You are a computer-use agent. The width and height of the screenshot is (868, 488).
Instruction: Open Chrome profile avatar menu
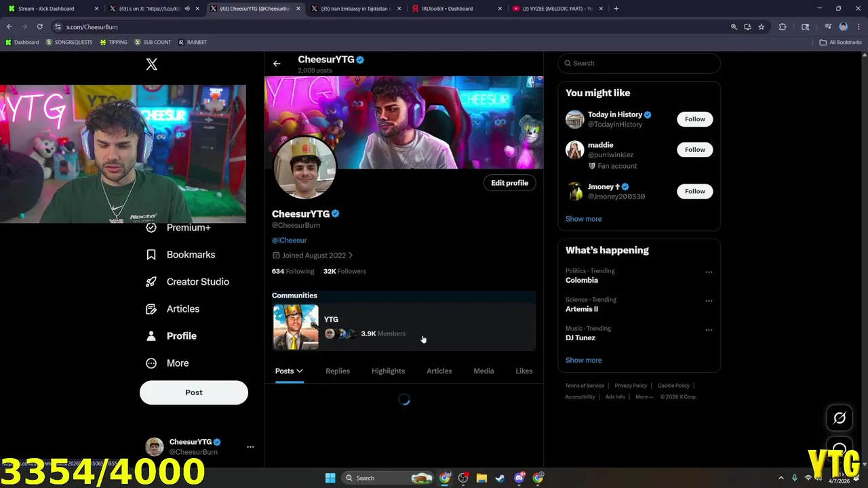point(844,27)
